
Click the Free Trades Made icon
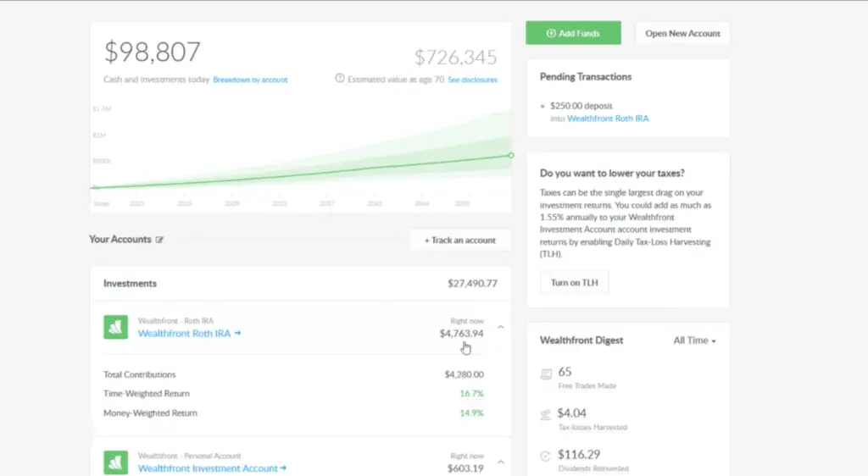(546, 374)
